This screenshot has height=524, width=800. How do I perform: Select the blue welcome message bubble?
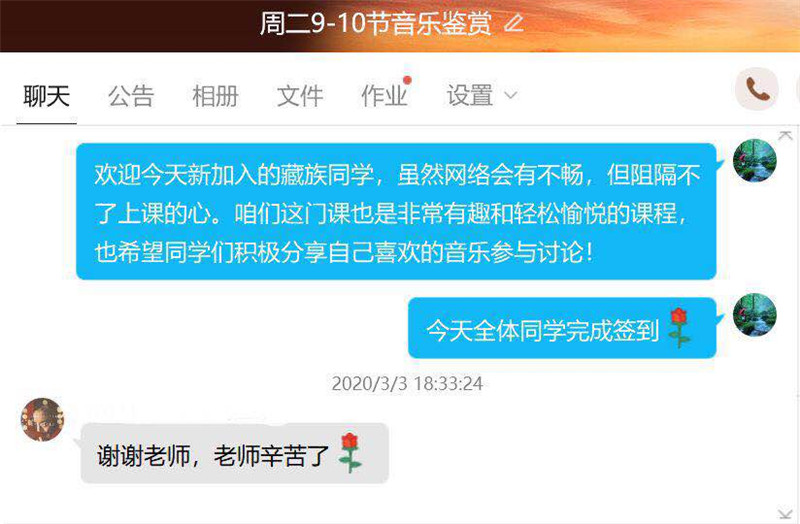(x=396, y=212)
